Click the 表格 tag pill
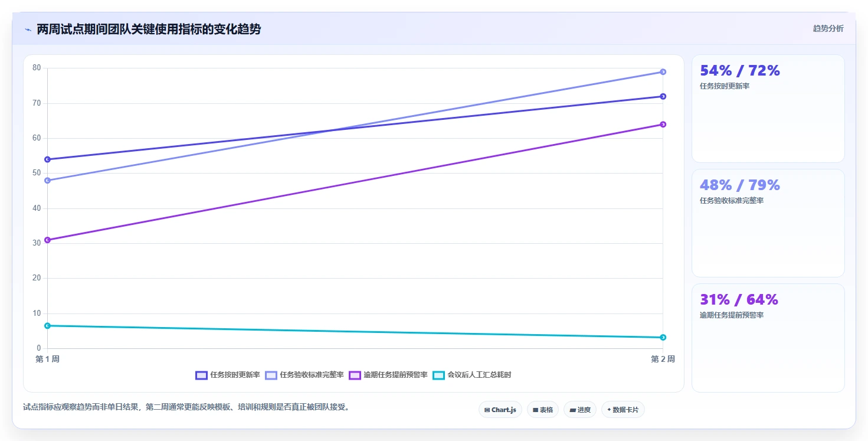Viewport: 868px width, 441px height. click(542, 410)
